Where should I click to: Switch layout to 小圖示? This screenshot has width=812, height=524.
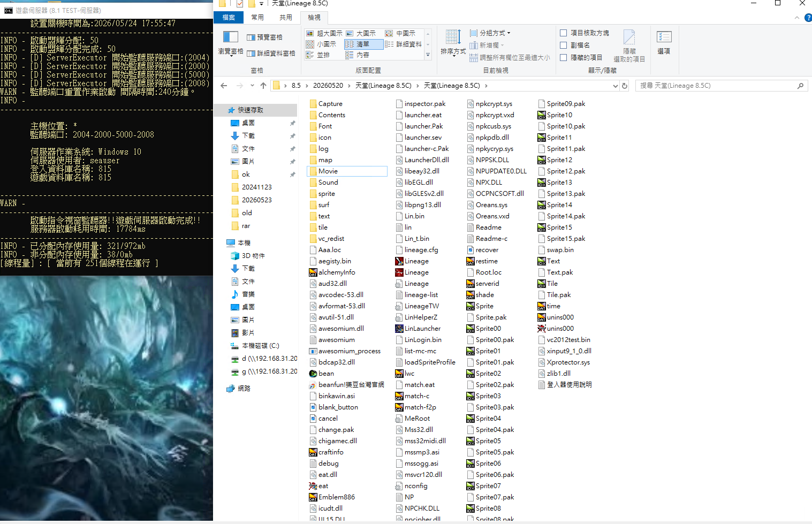point(321,44)
